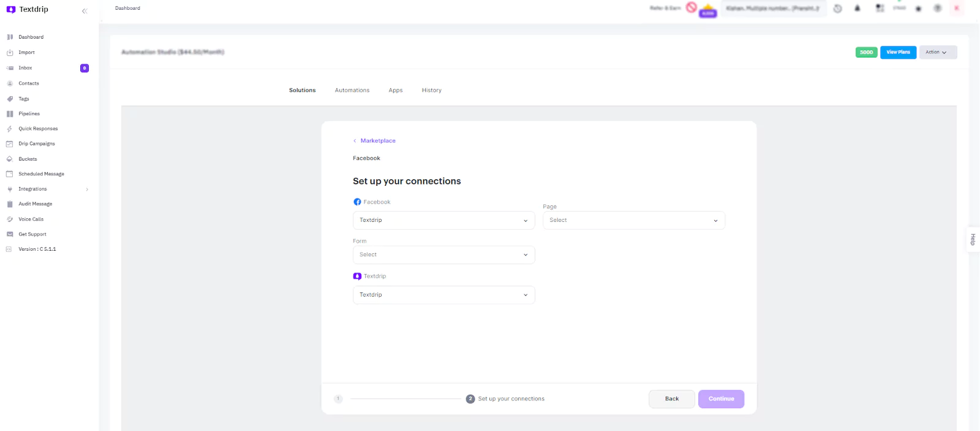Click the history clock icon in header

click(838, 9)
